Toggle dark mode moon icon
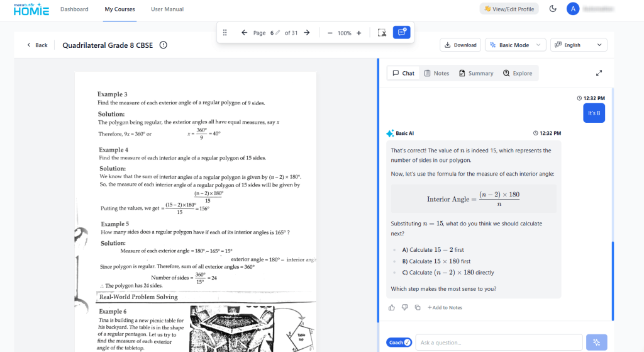The height and width of the screenshot is (352, 644). coord(553,9)
